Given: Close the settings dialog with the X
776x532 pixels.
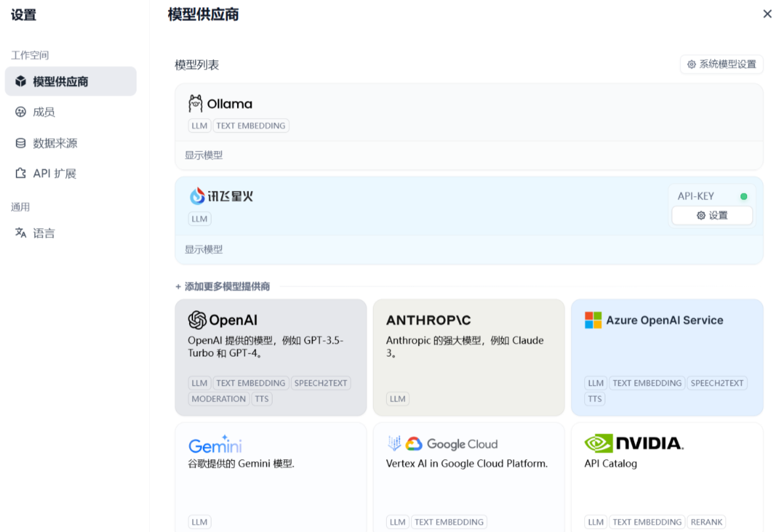Looking at the screenshot, I should (x=767, y=14).
